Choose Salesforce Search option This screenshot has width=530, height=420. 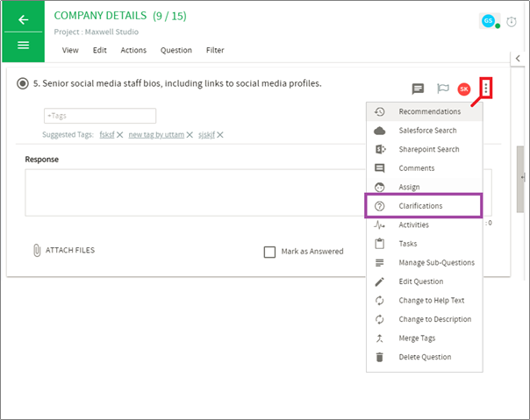pyautogui.click(x=424, y=131)
